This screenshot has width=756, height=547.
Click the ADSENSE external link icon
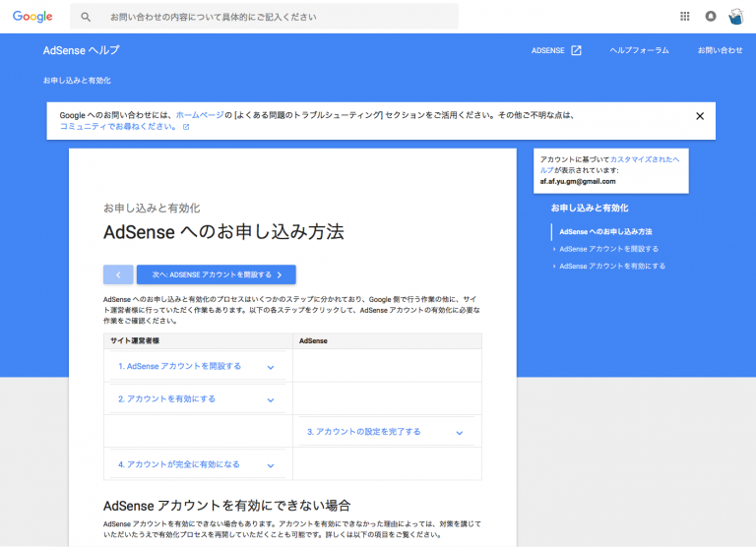point(576,50)
